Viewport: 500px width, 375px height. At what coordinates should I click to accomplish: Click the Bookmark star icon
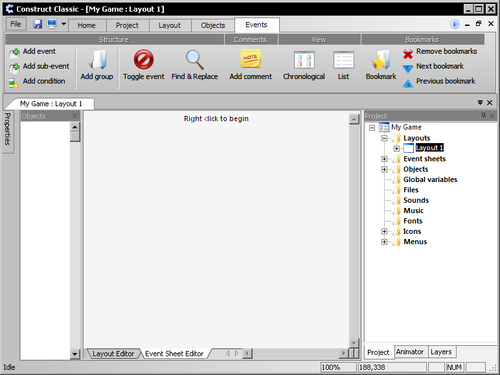pos(381,60)
